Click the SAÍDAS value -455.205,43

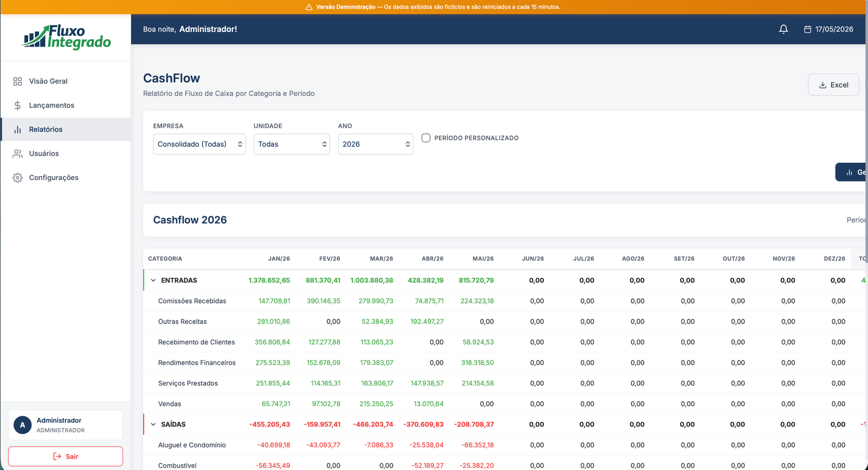click(x=270, y=424)
